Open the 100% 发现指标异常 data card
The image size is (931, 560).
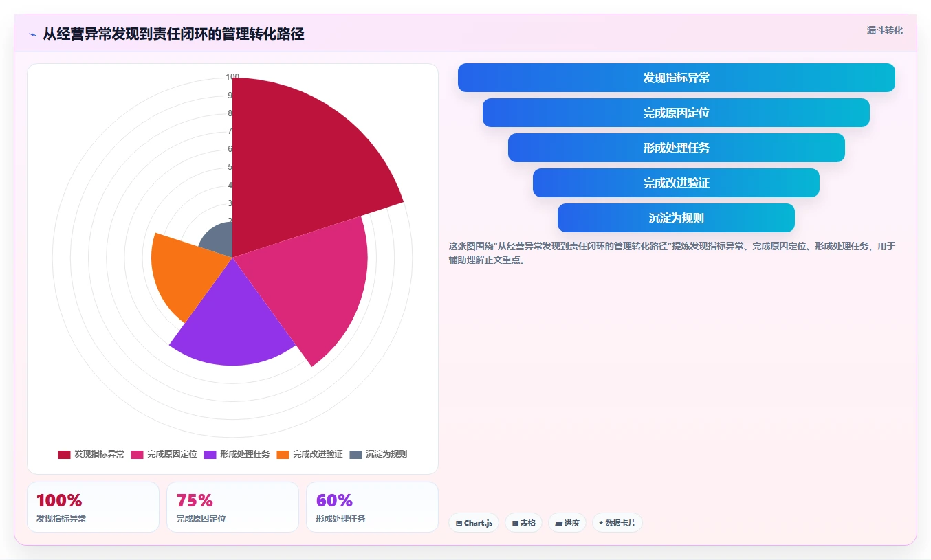click(x=93, y=507)
